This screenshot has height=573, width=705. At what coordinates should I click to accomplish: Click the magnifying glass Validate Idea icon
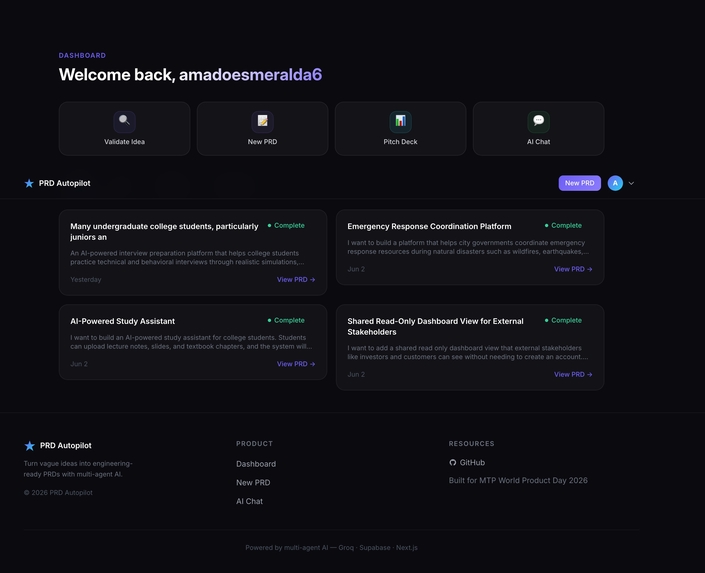tap(125, 121)
